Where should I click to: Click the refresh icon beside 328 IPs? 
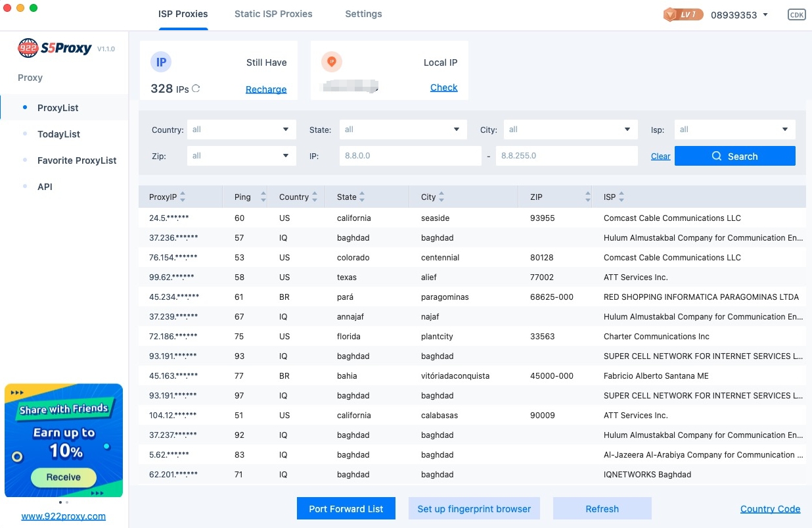[196, 89]
